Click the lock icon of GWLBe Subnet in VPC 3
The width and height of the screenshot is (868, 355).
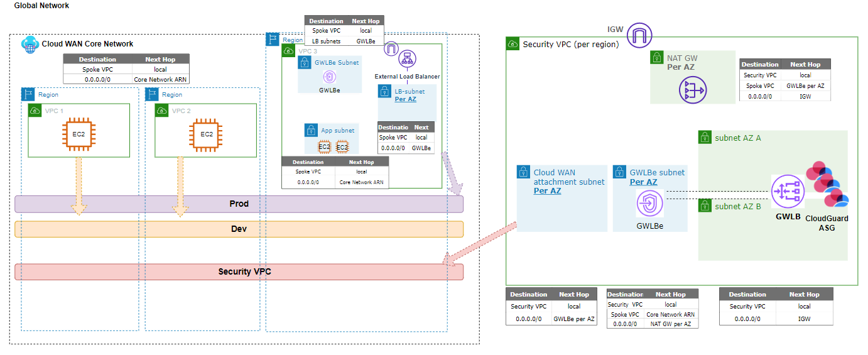click(x=304, y=62)
